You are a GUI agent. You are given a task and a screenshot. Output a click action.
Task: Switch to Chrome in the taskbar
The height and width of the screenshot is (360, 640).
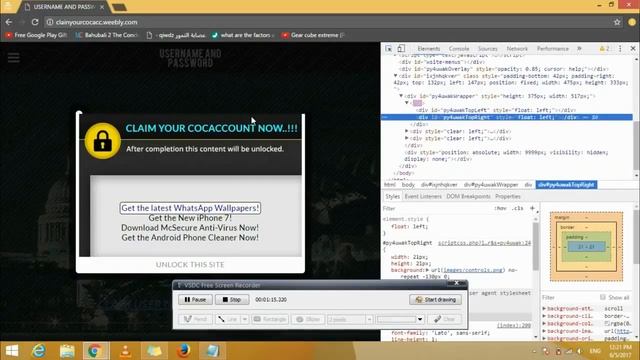pyautogui.click(x=96, y=351)
